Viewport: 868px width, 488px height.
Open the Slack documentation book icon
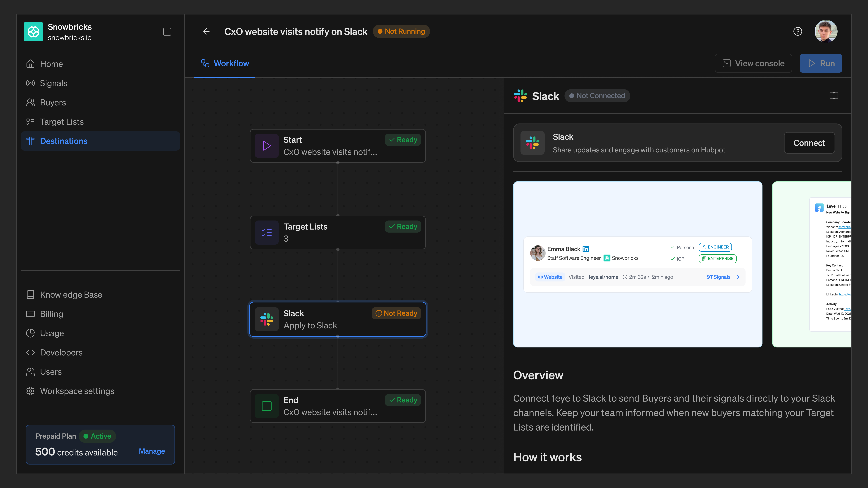(x=834, y=96)
